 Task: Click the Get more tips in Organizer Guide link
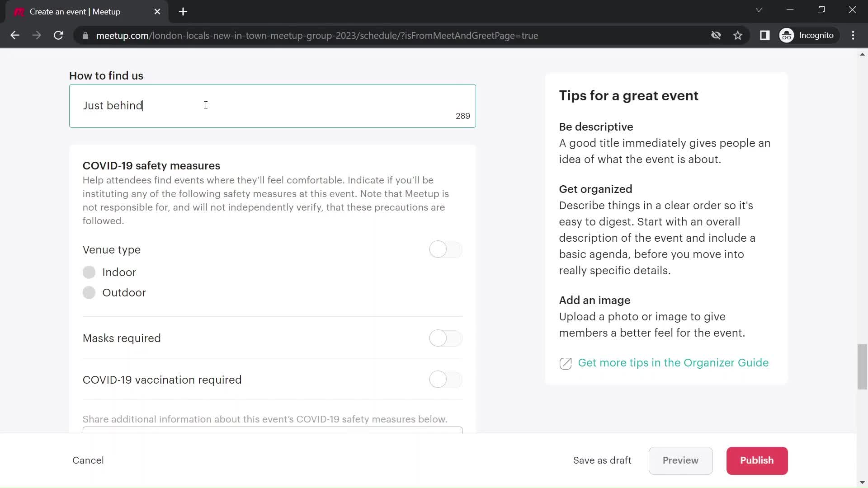(673, 363)
